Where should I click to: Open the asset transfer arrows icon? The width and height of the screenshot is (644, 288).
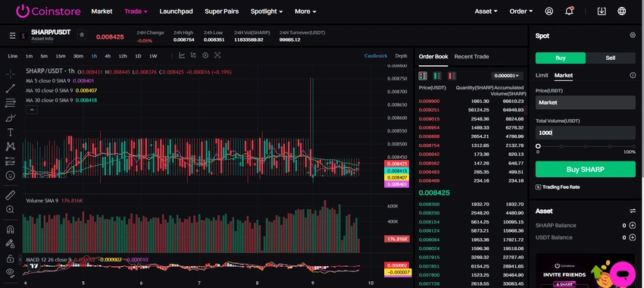[633, 211]
